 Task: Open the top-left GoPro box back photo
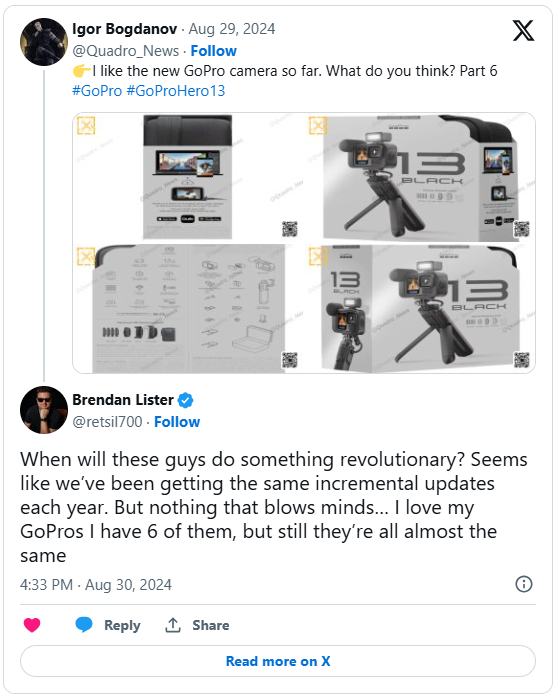[188, 177]
